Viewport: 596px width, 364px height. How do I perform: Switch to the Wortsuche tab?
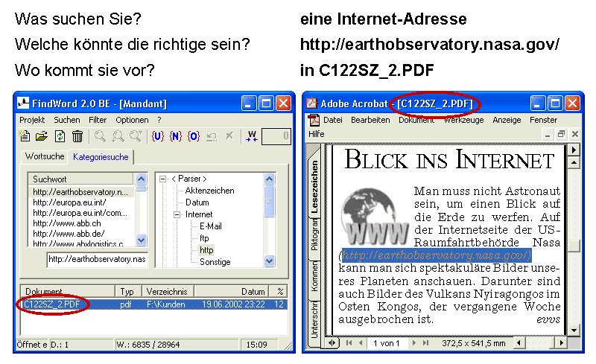coord(45,156)
